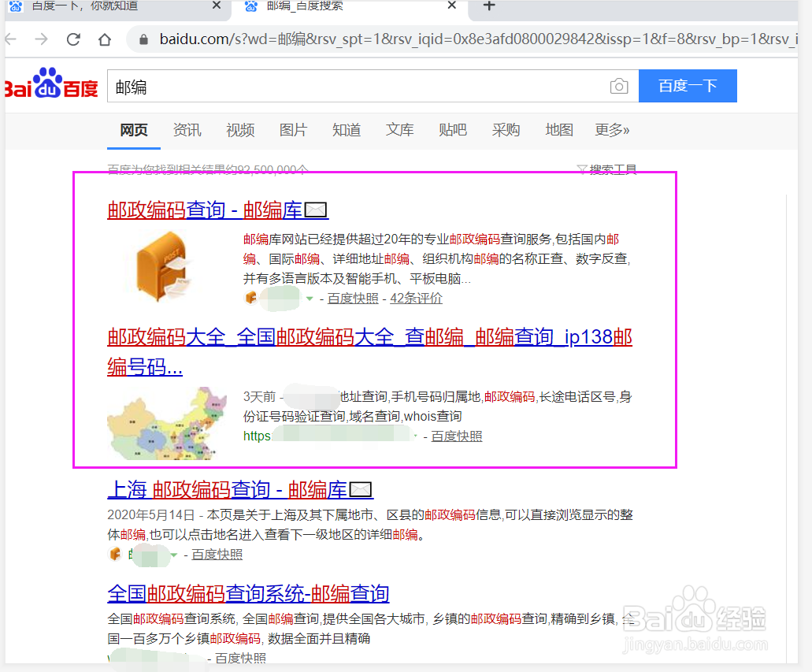Open a new tab with plus icon
The width and height of the screenshot is (812, 672).
489,6
